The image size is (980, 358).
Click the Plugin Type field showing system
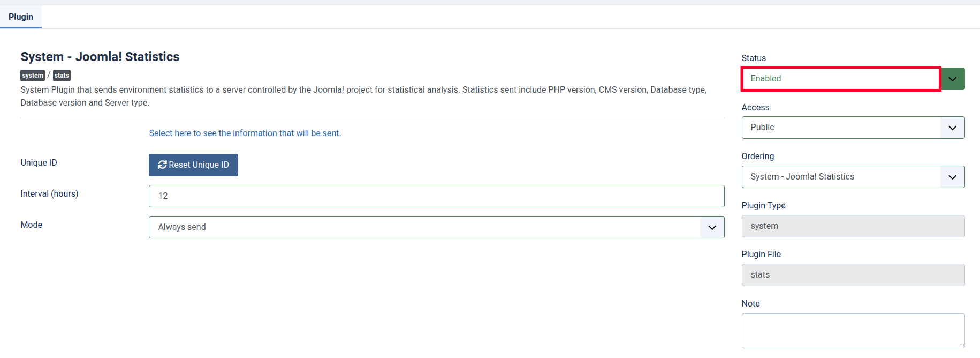(853, 226)
